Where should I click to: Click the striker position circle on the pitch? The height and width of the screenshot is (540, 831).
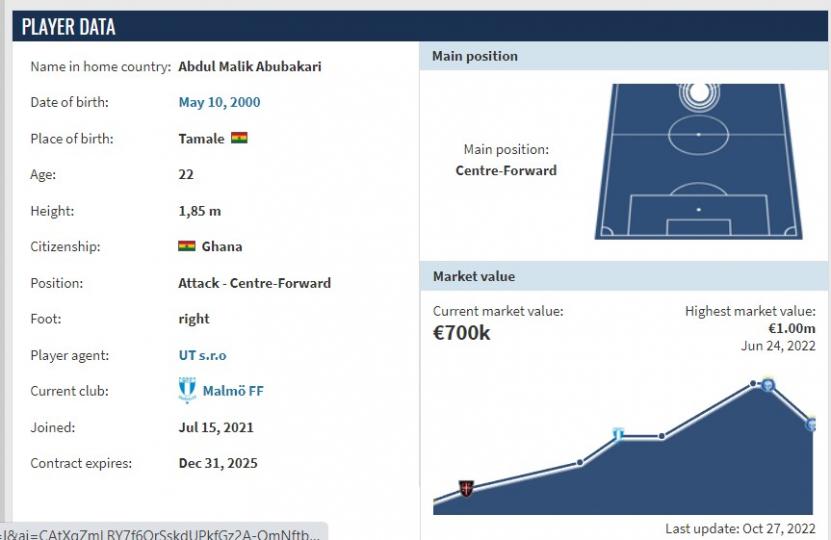tap(699, 93)
